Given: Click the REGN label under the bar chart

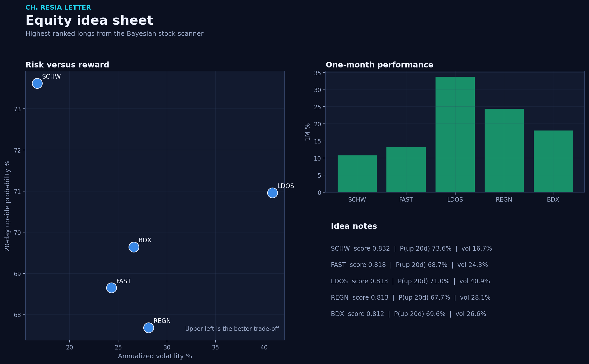Looking at the screenshot, I should (504, 200).
